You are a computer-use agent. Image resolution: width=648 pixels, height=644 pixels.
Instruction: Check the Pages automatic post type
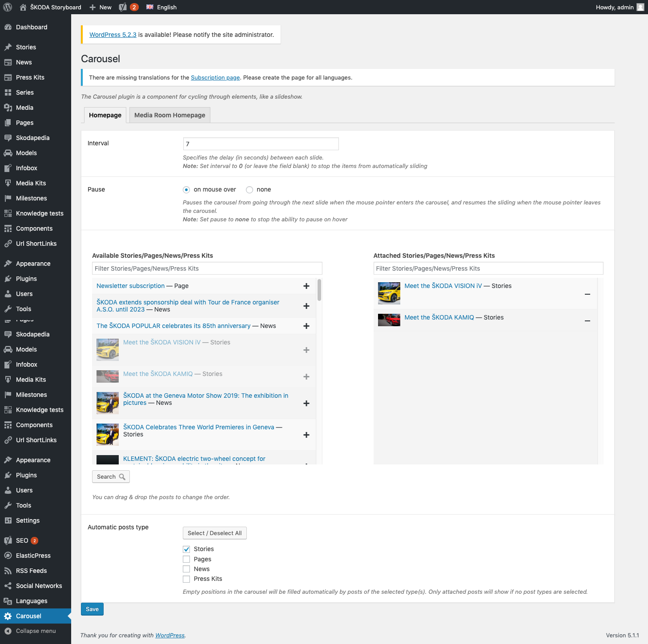pos(186,559)
